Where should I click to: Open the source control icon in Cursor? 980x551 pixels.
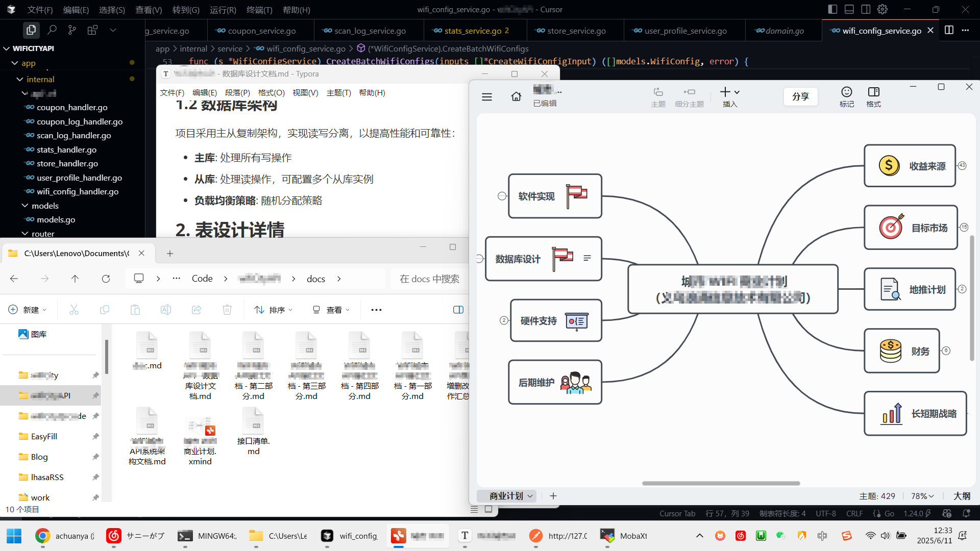(72, 30)
